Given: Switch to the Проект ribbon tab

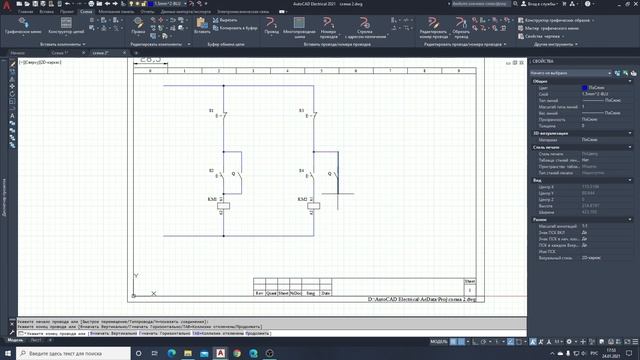Looking at the screenshot, I should (67, 12).
